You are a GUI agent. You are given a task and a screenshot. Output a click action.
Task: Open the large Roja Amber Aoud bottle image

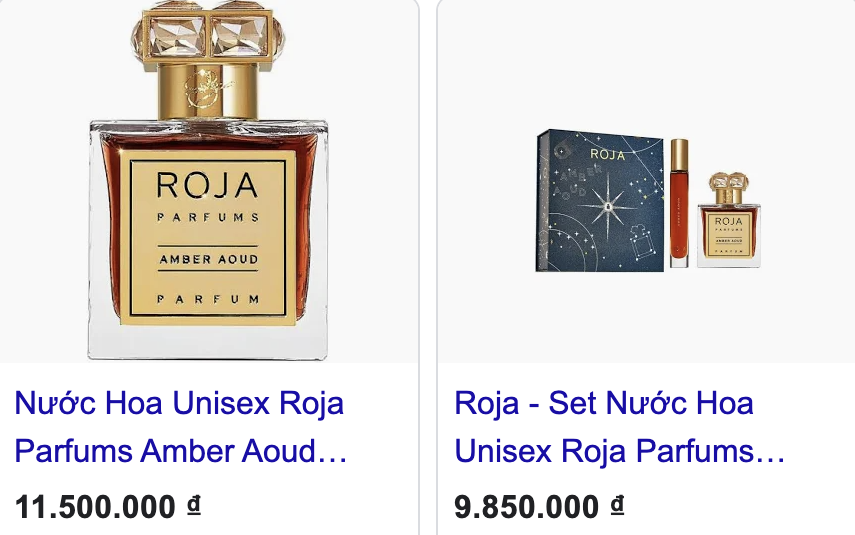pyautogui.click(x=208, y=180)
